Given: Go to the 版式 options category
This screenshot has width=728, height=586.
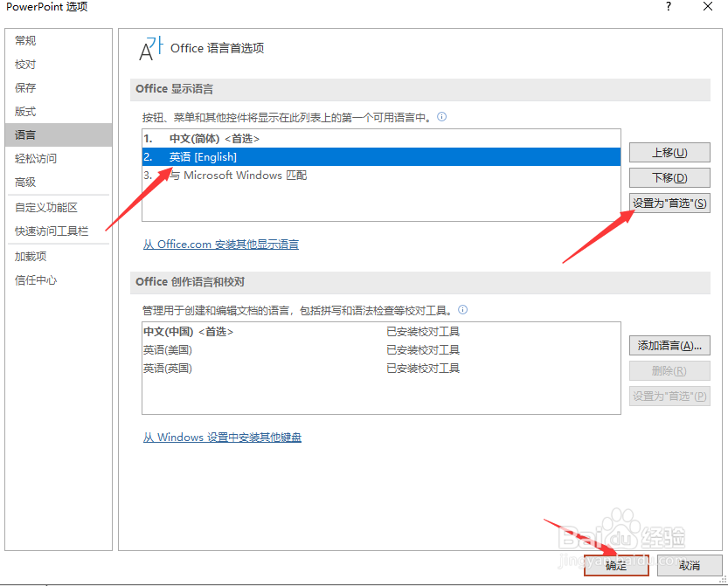Looking at the screenshot, I should pos(59,112).
